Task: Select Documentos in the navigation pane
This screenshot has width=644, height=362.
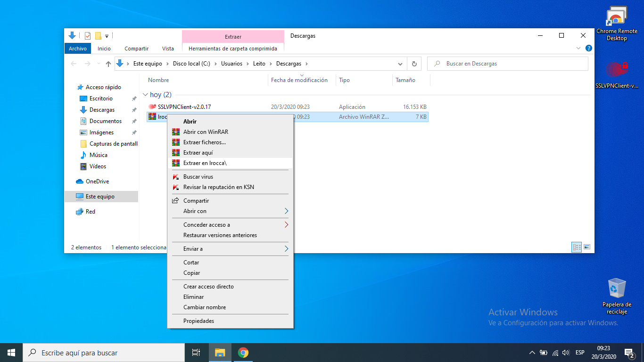Action: tap(106, 121)
